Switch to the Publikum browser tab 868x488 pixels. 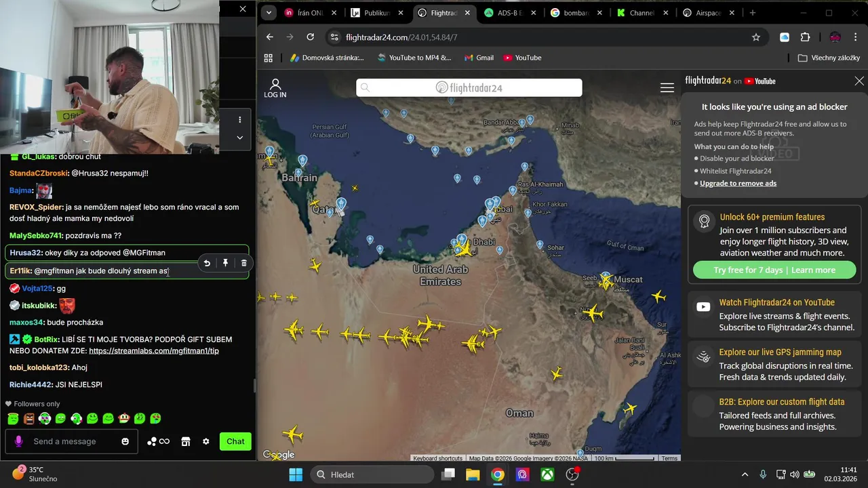tap(376, 13)
